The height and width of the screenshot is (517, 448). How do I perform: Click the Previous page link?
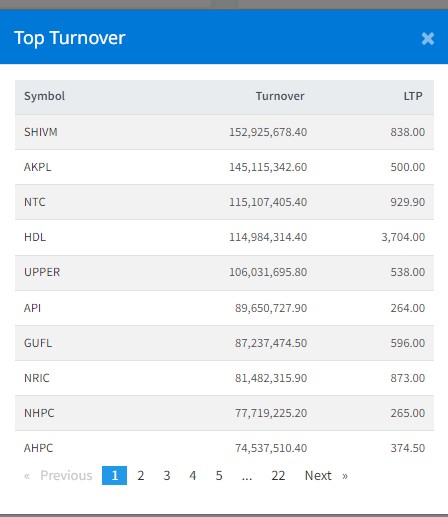pyautogui.click(x=58, y=475)
